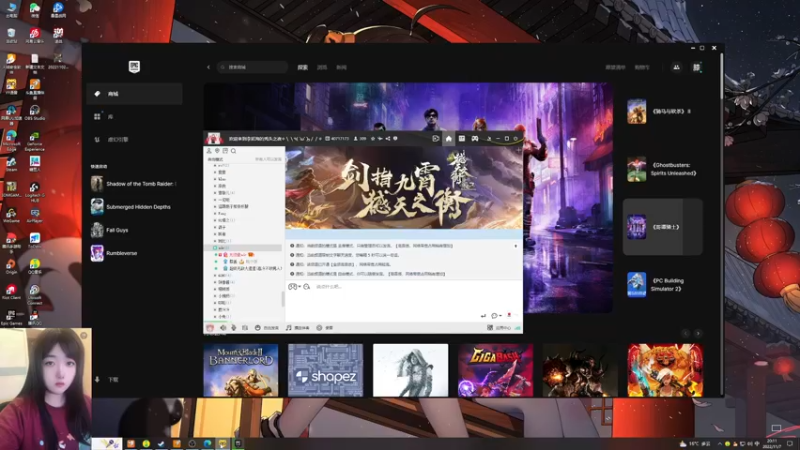Click the search icon above channel list

tap(233, 151)
